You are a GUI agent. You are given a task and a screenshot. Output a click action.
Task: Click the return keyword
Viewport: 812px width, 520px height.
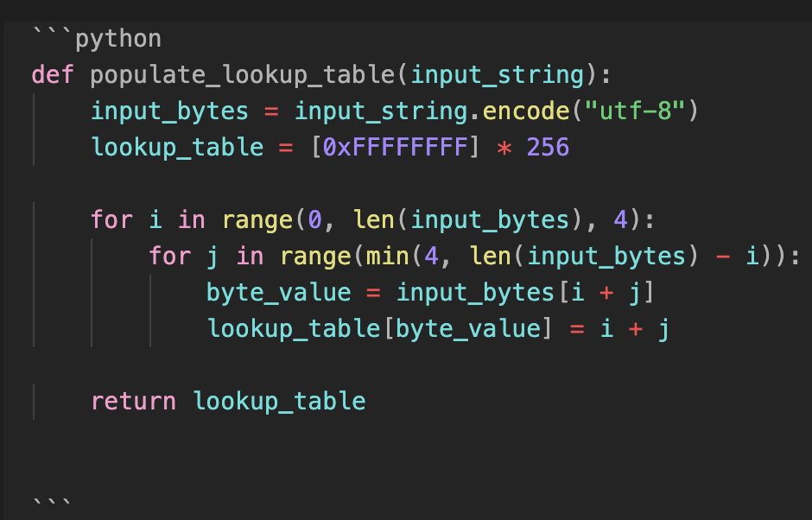[133, 402]
